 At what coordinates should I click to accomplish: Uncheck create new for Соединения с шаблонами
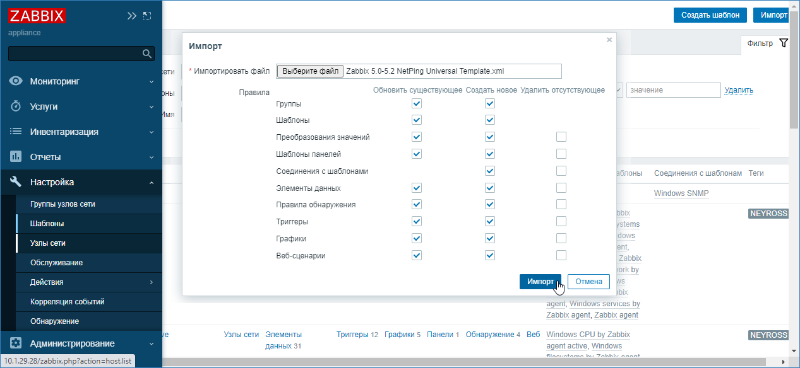[490, 171]
